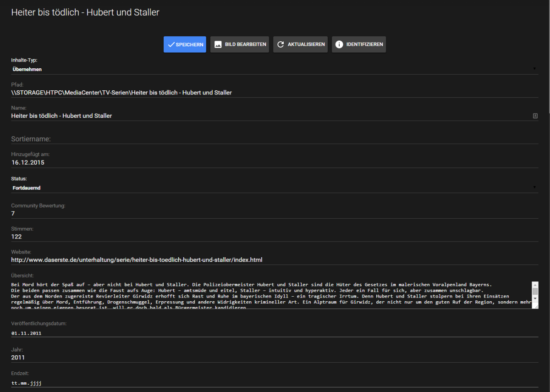Screen dimensions: 550x392
Task: Click the Übersicht scrollbar up arrow
Action: (x=535, y=285)
